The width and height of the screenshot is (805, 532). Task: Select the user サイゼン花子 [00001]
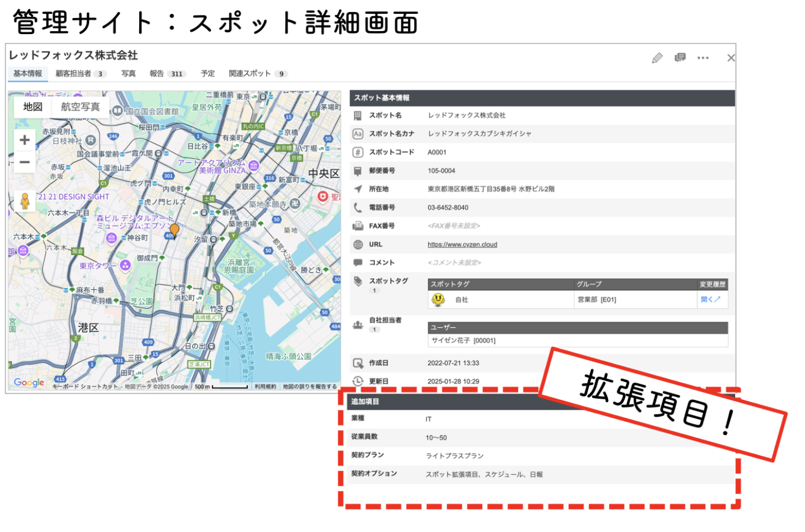pos(463,340)
